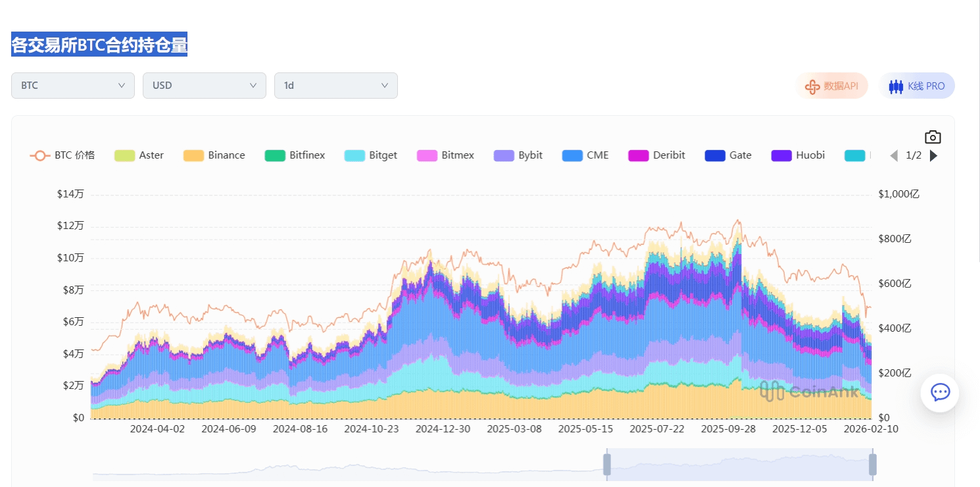Toggle Deribit legend entry
This screenshot has height=487, width=980.
point(656,156)
